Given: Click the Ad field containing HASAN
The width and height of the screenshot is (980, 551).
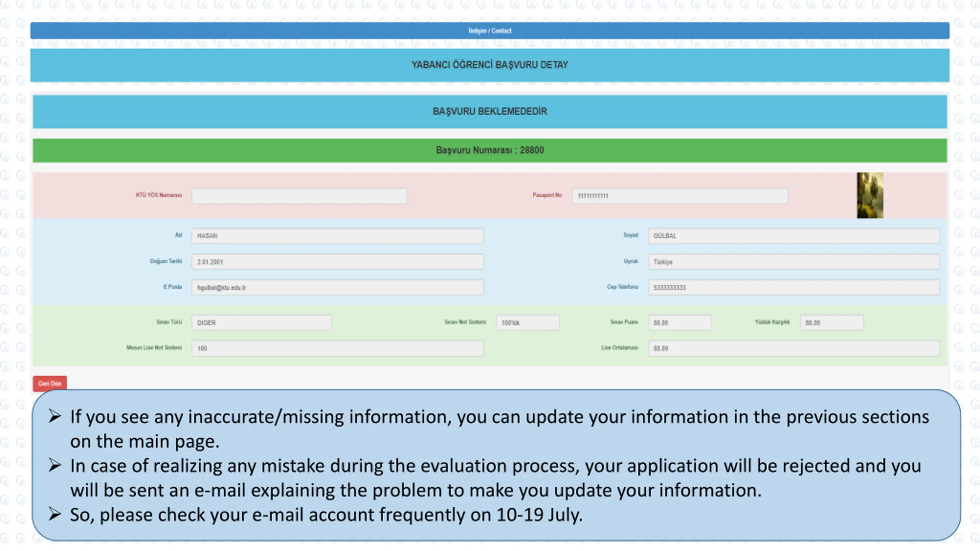Looking at the screenshot, I should coord(338,236).
